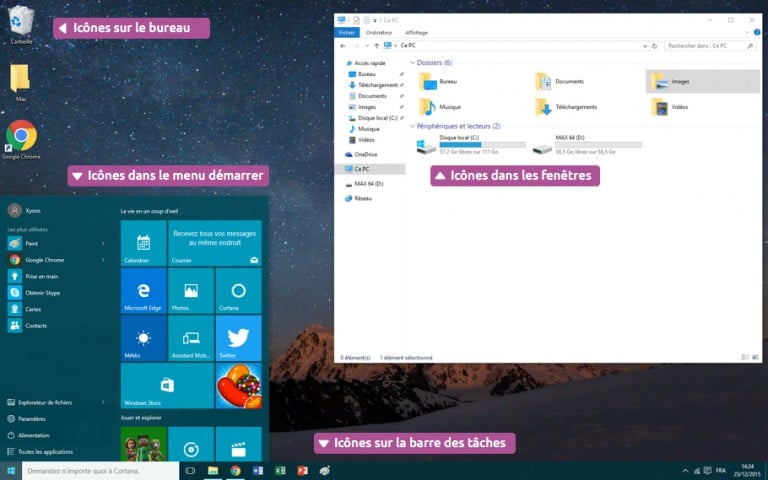Show hidden system tray icons
The height and width of the screenshot is (480, 768).
point(685,471)
